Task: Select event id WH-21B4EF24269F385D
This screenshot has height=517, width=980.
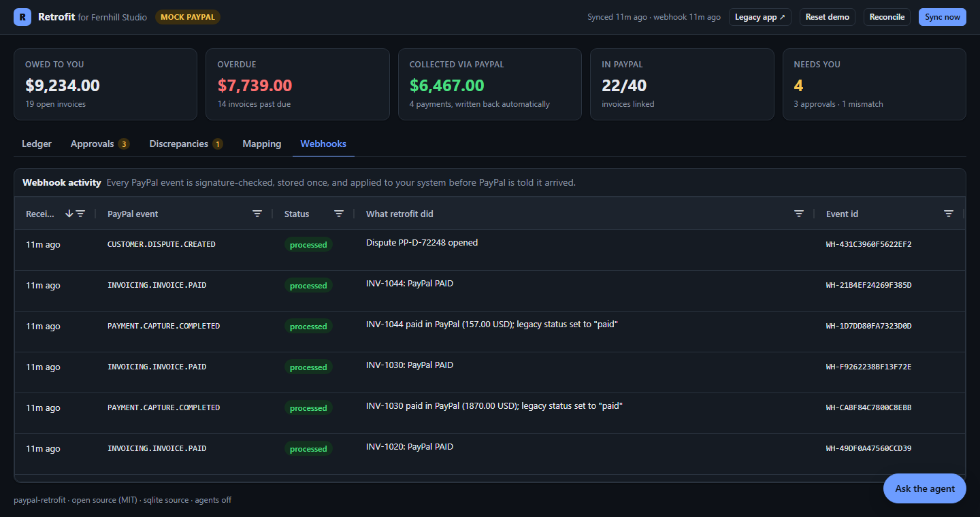Action: point(868,285)
